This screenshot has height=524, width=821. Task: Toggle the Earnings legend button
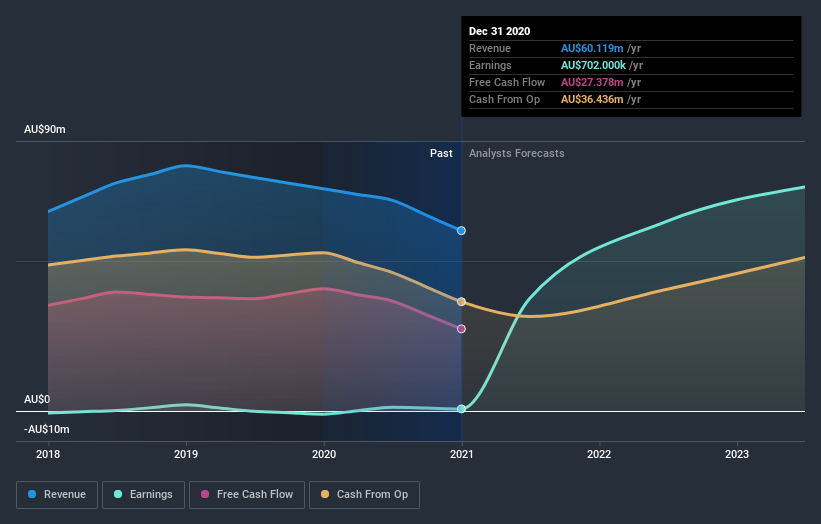point(143,495)
